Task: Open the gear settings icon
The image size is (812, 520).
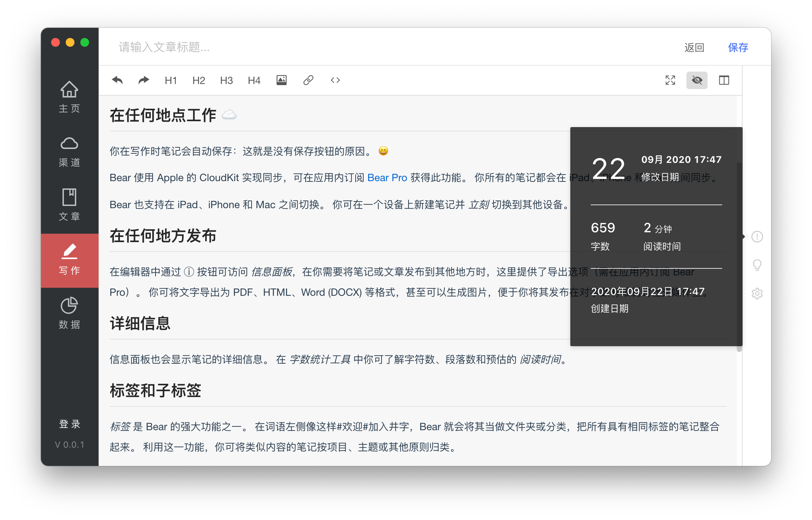Action: pyautogui.click(x=757, y=293)
